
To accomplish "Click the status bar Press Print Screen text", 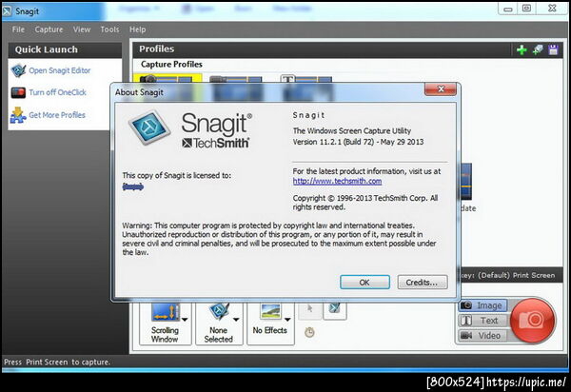I will [x=57, y=363].
